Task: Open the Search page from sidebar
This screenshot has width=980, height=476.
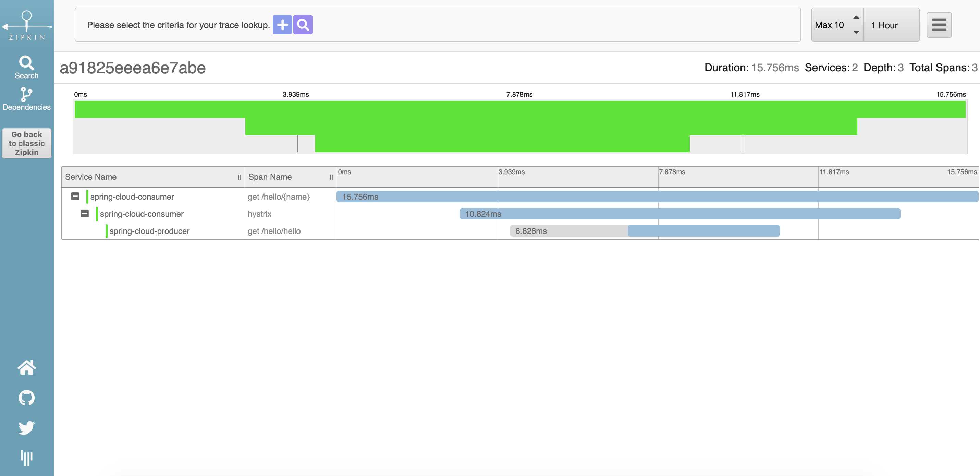Action: (27, 68)
